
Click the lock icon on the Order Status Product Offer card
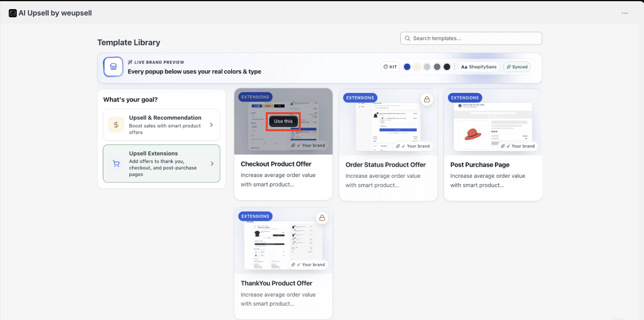coord(427,99)
